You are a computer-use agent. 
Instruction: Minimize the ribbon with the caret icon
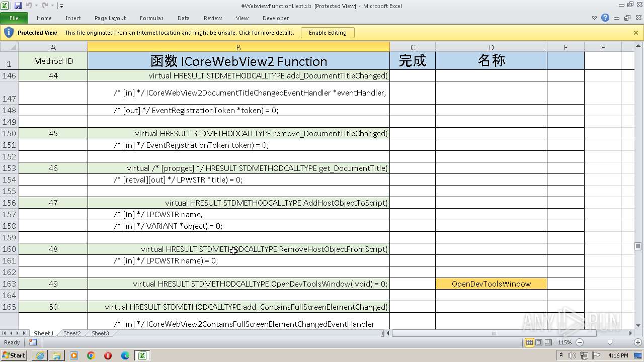click(595, 18)
